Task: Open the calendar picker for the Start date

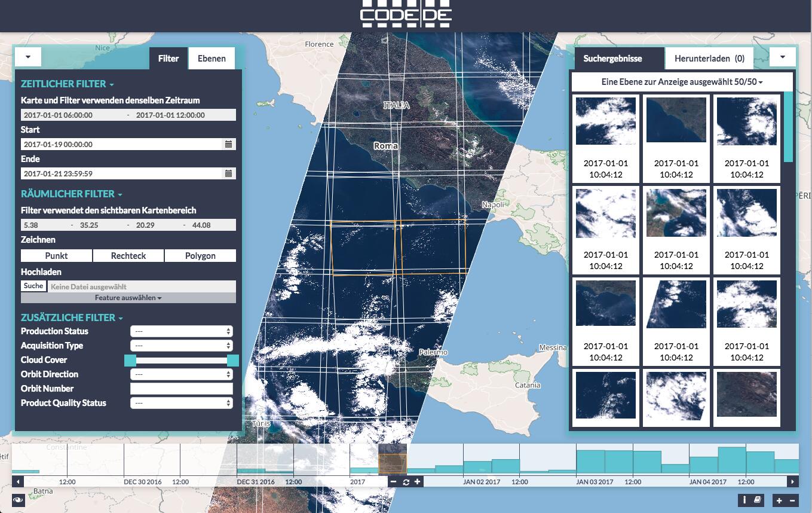Action: (x=228, y=144)
